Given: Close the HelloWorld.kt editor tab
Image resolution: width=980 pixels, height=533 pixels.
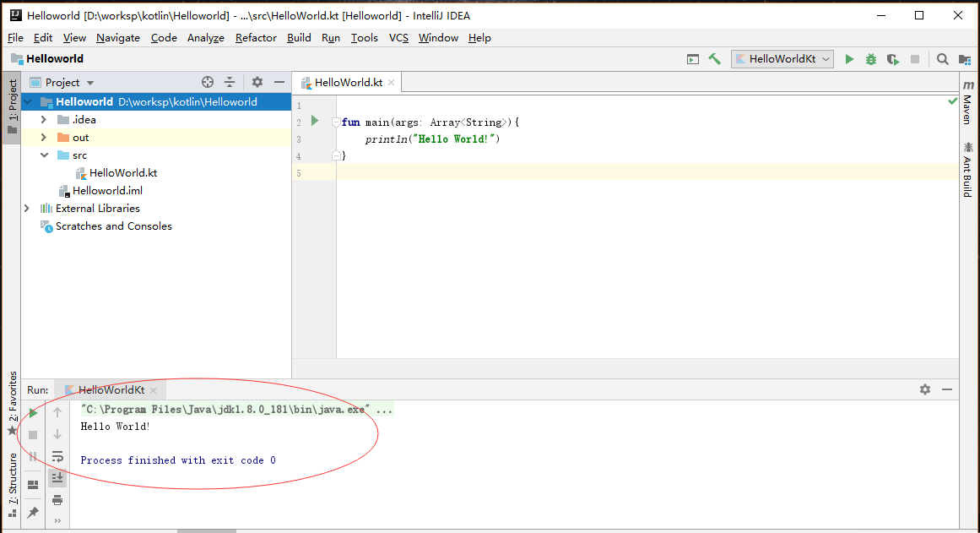Looking at the screenshot, I should 392,83.
